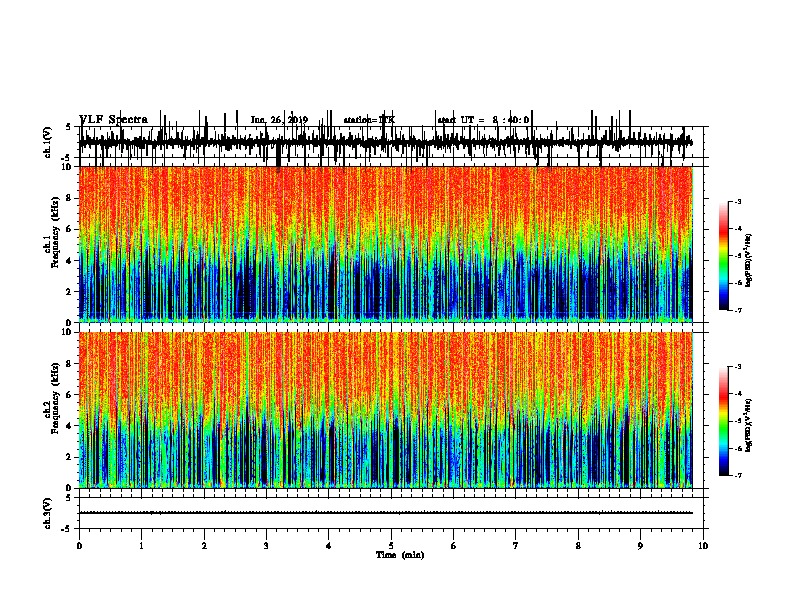Click the "ch.2 Frequency (kHz)" axis label

click(51, 398)
